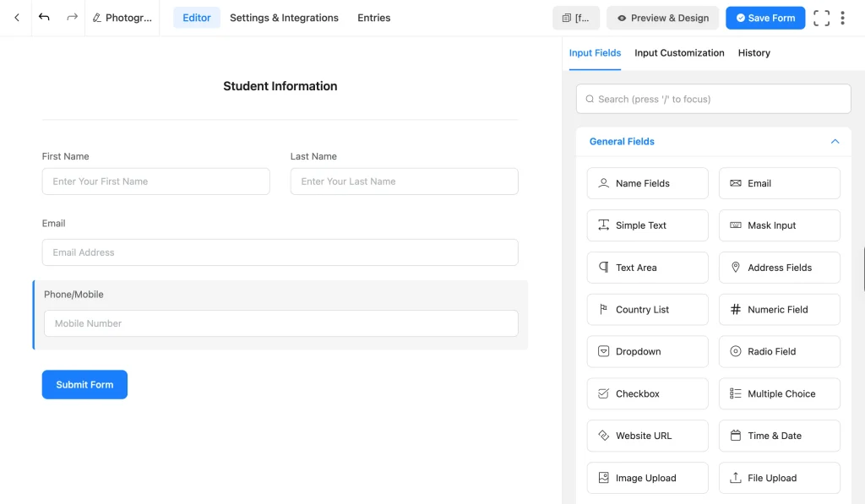Screen dimensions: 865x504
Task: Toggle fullscreen editor mode
Action: pos(821,19)
